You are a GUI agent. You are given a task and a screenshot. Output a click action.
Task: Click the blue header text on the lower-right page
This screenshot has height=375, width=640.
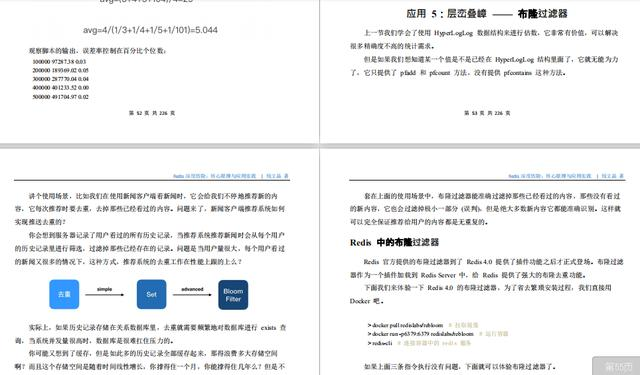566,176
